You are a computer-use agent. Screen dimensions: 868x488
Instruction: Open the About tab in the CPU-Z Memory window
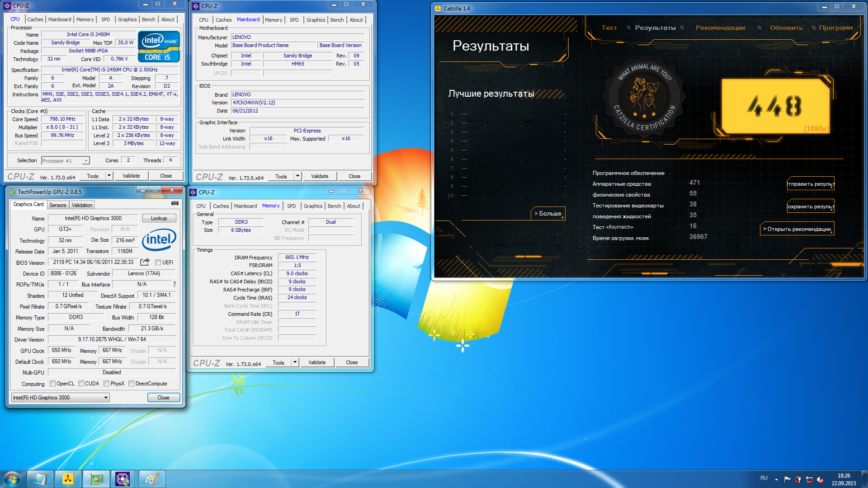(x=354, y=206)
